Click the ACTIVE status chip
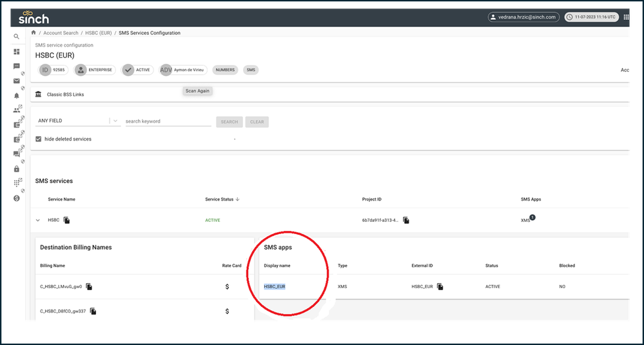This screenshot has width=644, height=345. click(x=138, y=70)
